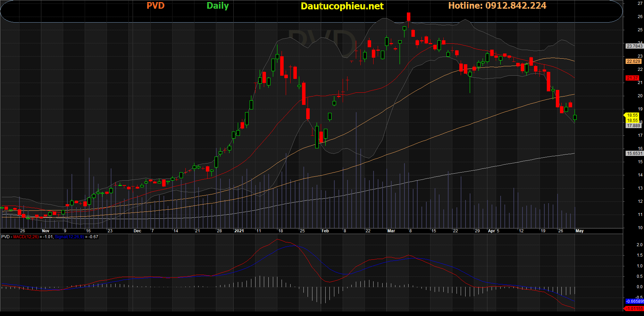This screenshot has height=316, width=644.
Task: Click the Feb marker on date axis
Action: tap(325, 231)
